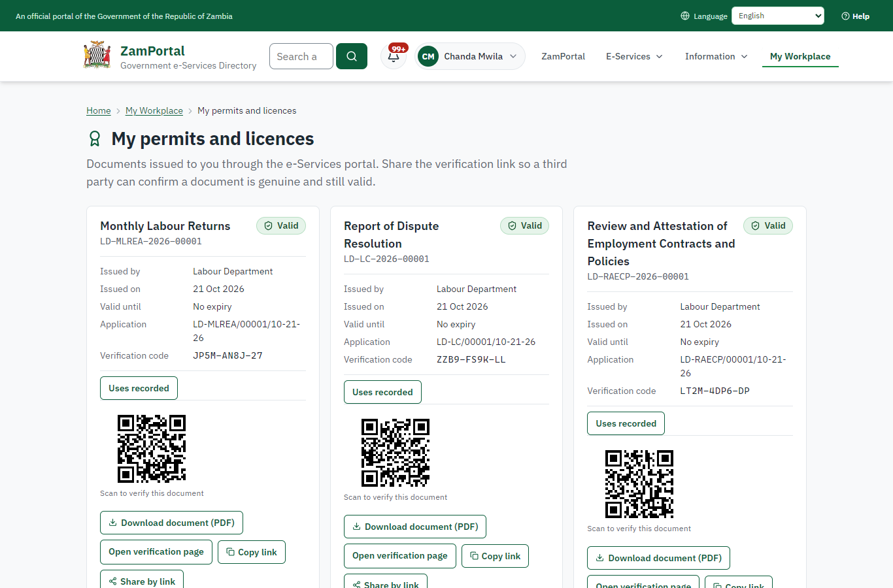Click the Help question mark icon
Image resolution: width=893 pixels, height=588 pixels.
tap(845, 16)
